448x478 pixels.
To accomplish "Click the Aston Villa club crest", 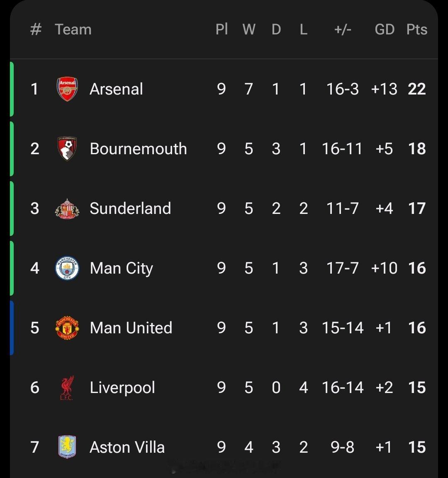I will point(67,447).
